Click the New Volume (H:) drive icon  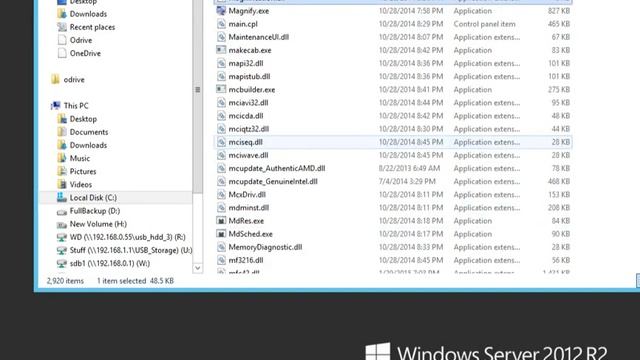(x=62, y=224)
